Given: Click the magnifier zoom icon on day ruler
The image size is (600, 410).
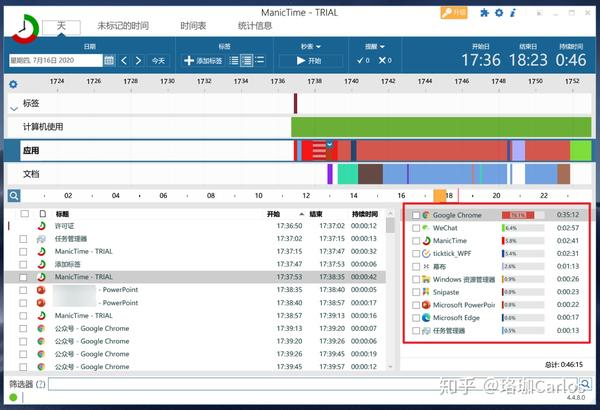Looking at the screenshot, I should point(14,196).
